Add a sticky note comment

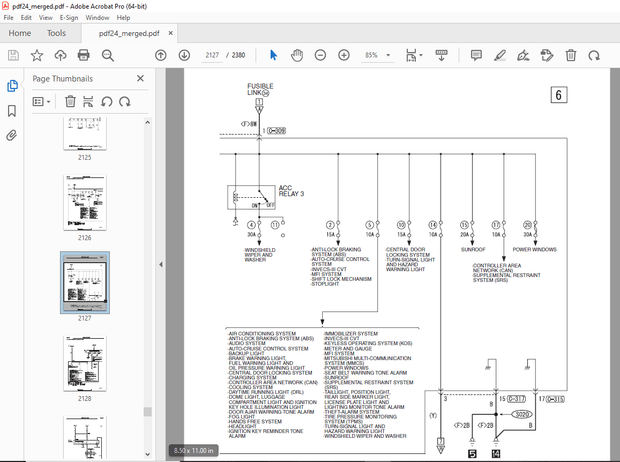[x=476, y=55]
